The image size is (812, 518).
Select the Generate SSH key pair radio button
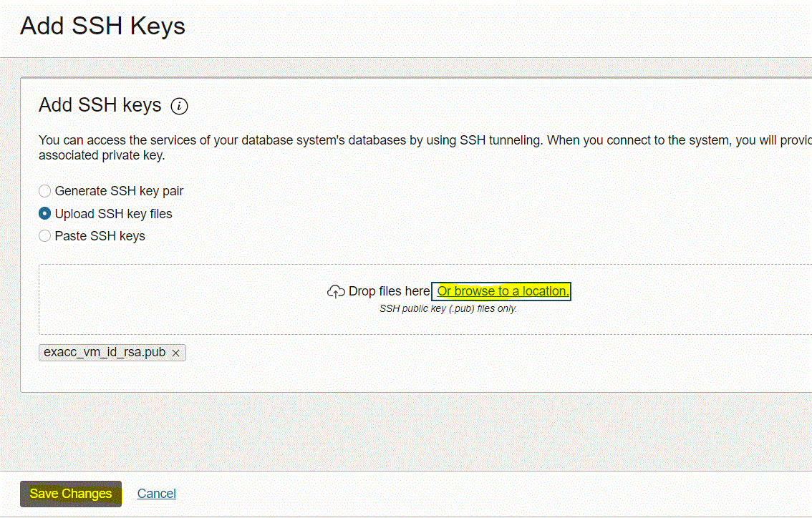point(45,191)
